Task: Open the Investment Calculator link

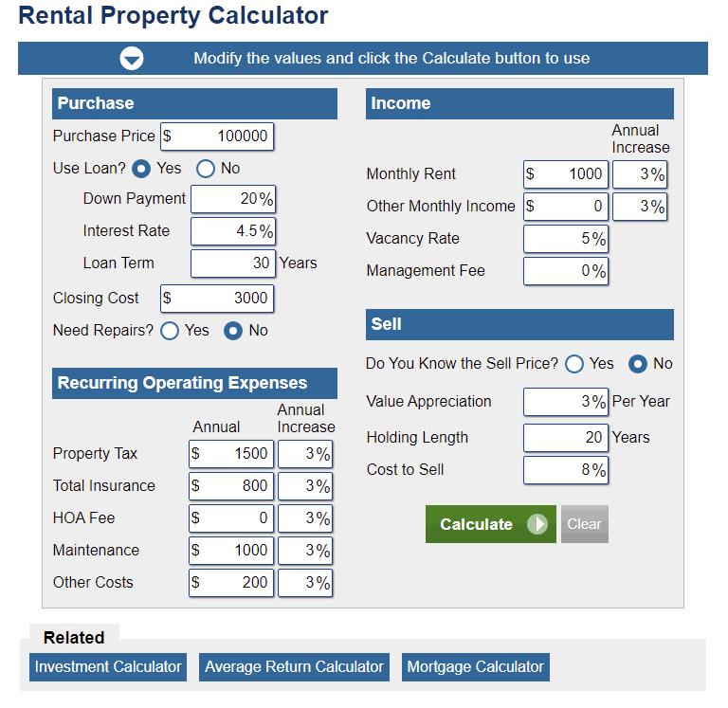Action: 108,667
